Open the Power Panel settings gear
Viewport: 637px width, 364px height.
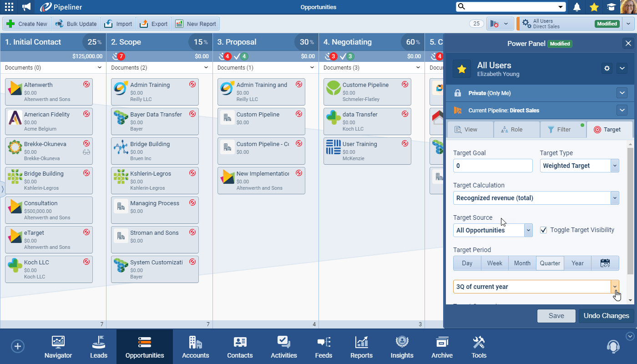[x=607, y=68]
